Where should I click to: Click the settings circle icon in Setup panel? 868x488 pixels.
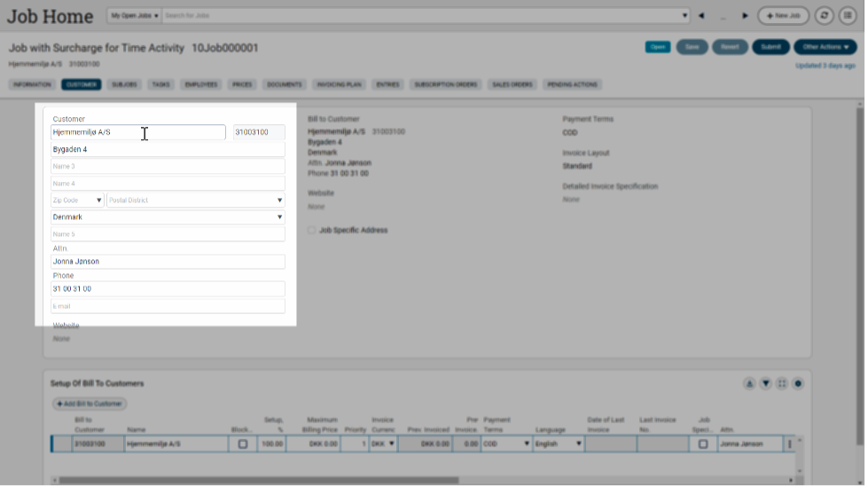click(x=798, y=383)
